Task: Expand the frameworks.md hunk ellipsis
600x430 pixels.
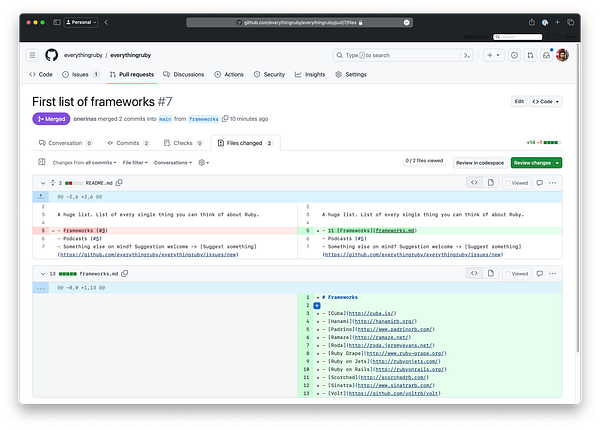Action: click(x=41, y=288)
